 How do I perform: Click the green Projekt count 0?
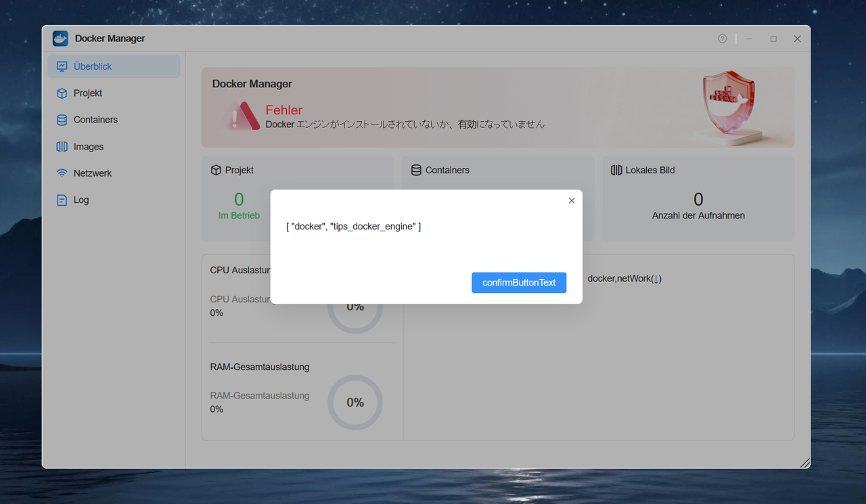[239, 200]
